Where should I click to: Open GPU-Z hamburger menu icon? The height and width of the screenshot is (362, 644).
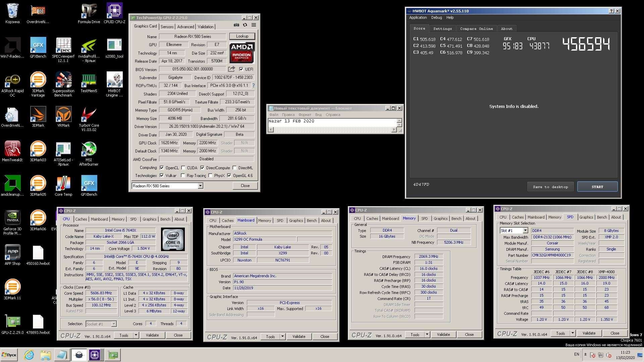(254, 25)
